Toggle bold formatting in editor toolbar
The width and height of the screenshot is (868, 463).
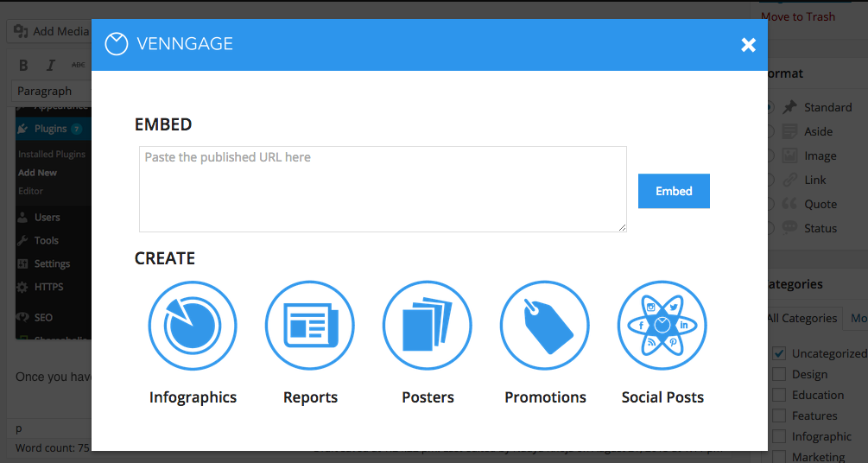[x=23, y=65]
